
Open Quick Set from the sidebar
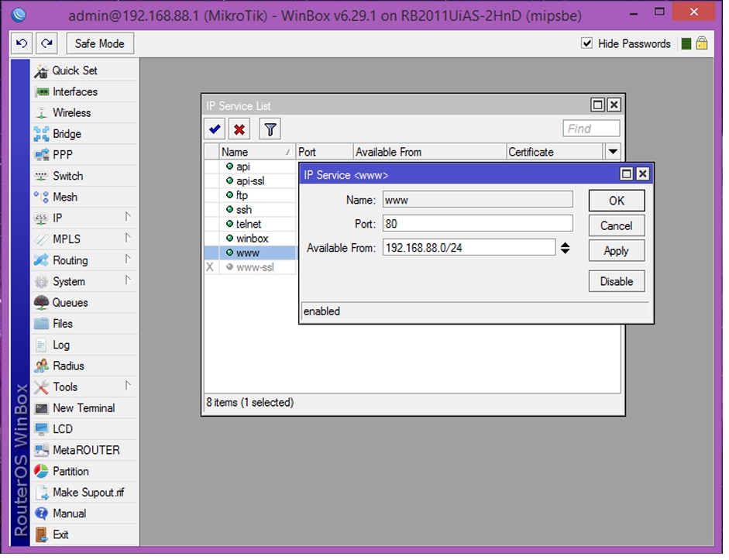coord(85,70)
